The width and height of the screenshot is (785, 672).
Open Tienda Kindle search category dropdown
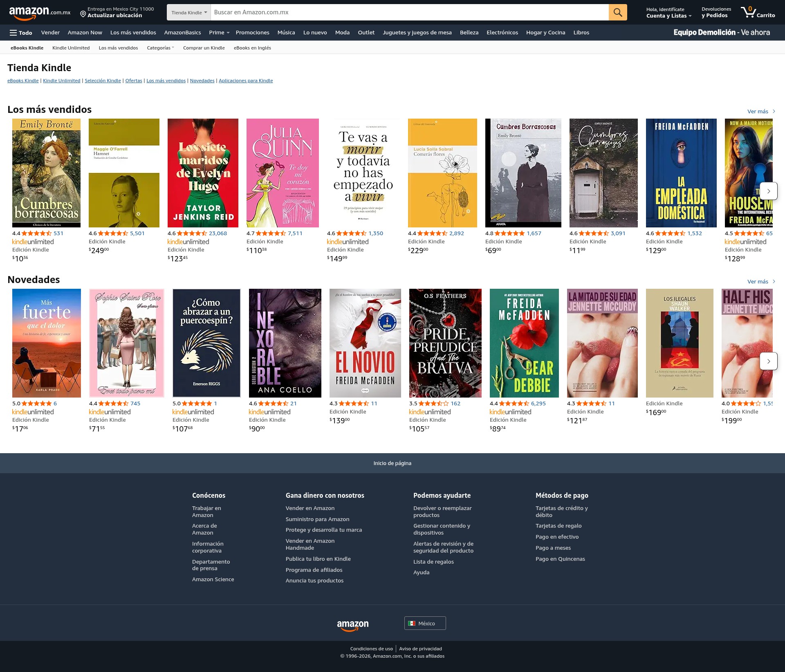coord(189,12)
